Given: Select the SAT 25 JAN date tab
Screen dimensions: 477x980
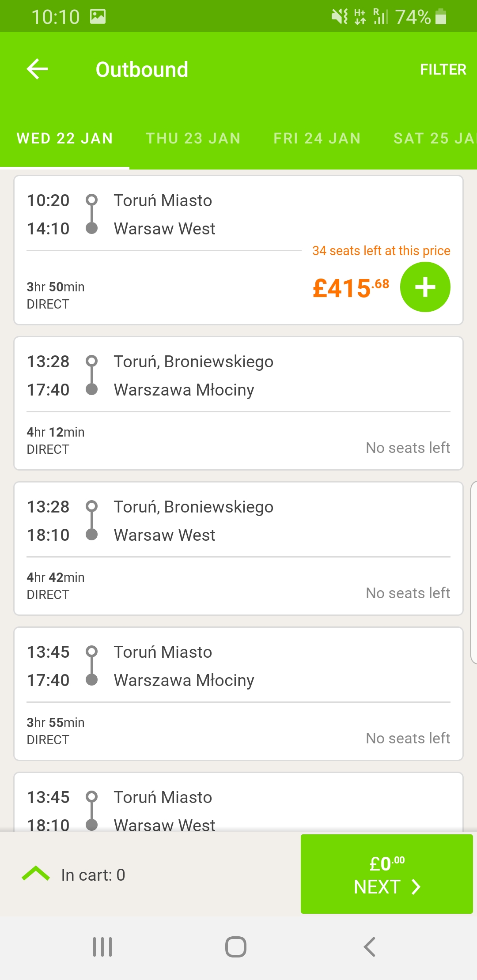Looking at the screenshot, I should [434, 138].
